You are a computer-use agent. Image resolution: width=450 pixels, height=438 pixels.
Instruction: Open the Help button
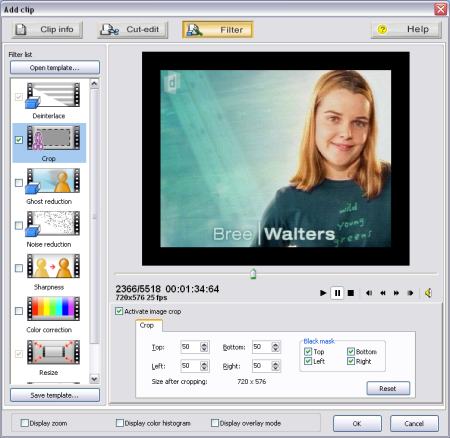pos(406,30)
